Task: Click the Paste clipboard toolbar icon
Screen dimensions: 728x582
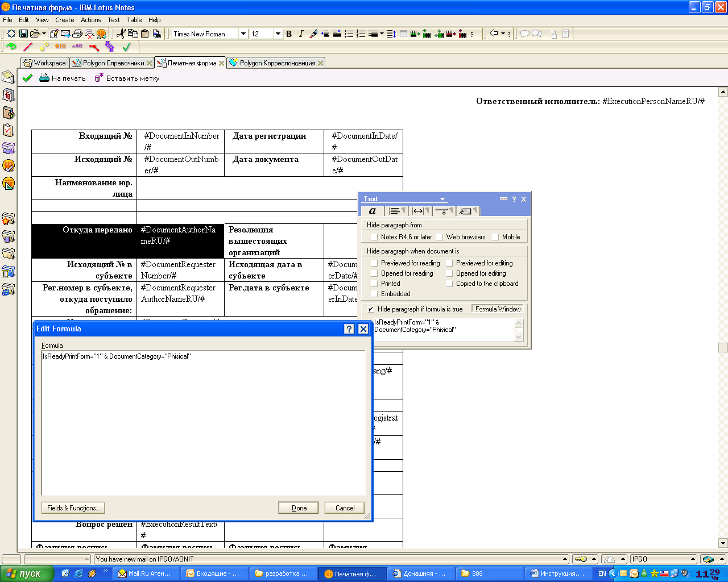Action: (144, 34)
